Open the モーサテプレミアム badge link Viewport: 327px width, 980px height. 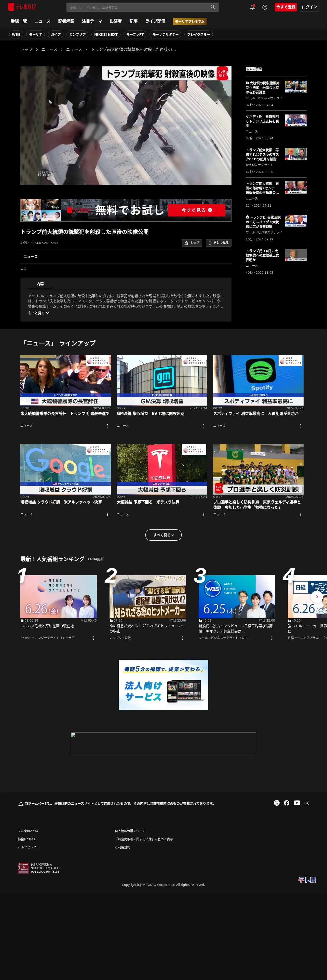click(189, 21)
